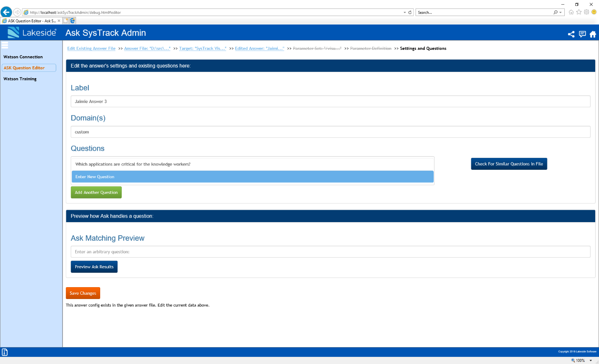
Task: Click the browser settings gear icon
Action: click(x=586, y=12)
